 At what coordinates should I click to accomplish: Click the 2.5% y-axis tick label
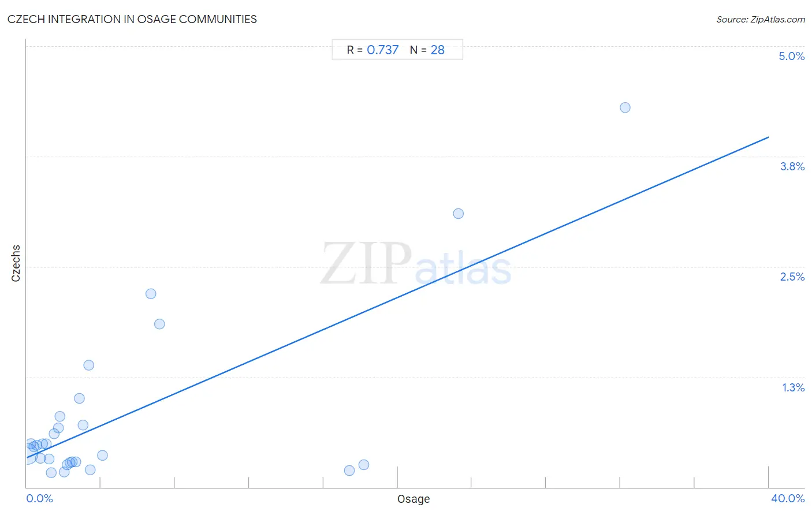792,277
